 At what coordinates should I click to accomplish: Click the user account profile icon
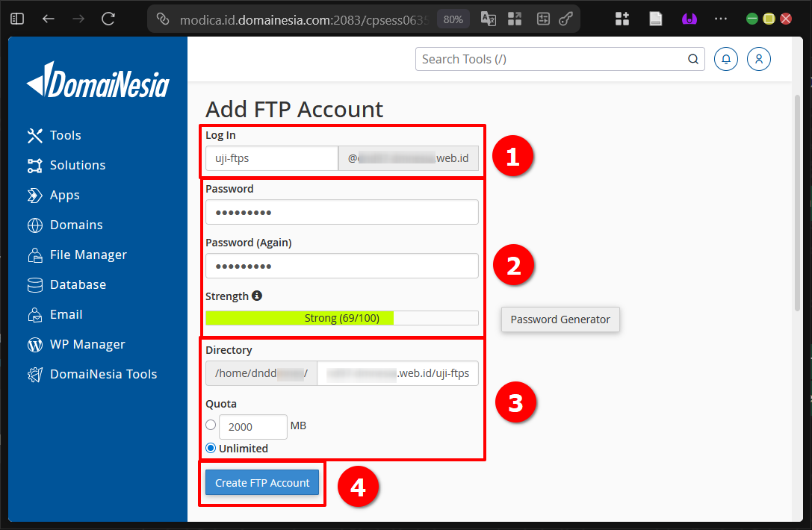click(x=759, y=59)
